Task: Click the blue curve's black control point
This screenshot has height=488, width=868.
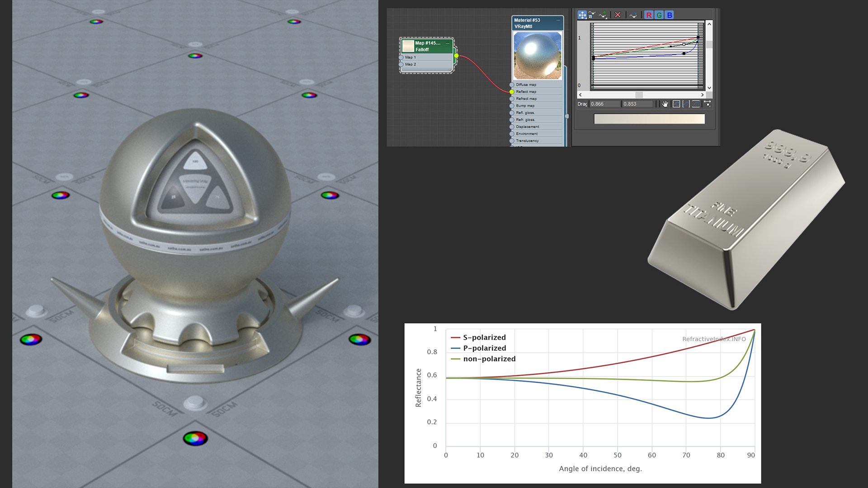Action: (684, 53)
